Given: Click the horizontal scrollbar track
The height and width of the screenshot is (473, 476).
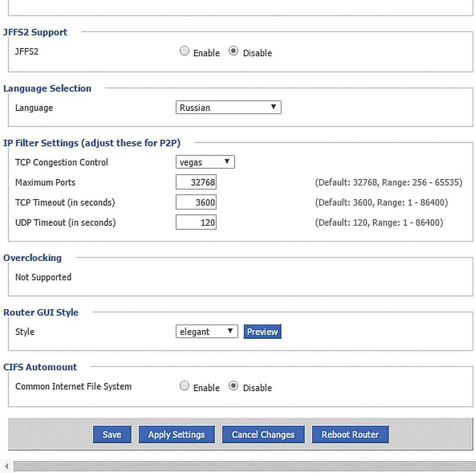Looking at the screenshot, I should [x=244, y=467].
